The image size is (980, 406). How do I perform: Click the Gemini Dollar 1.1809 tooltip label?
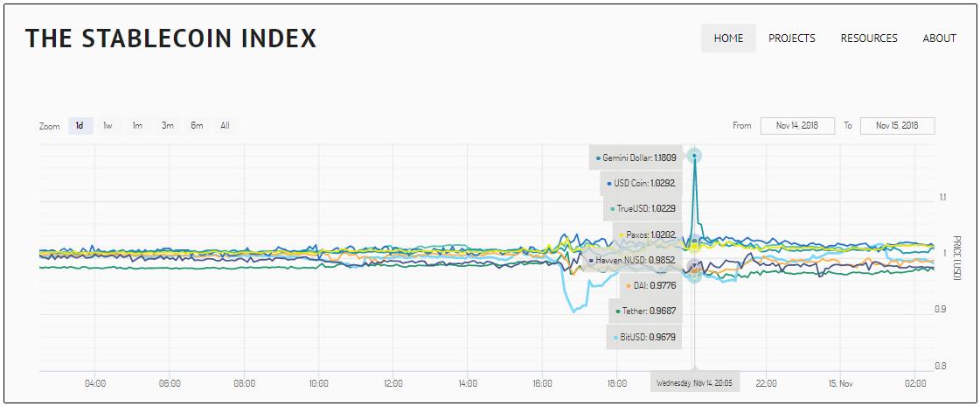[x=636, y=158]
